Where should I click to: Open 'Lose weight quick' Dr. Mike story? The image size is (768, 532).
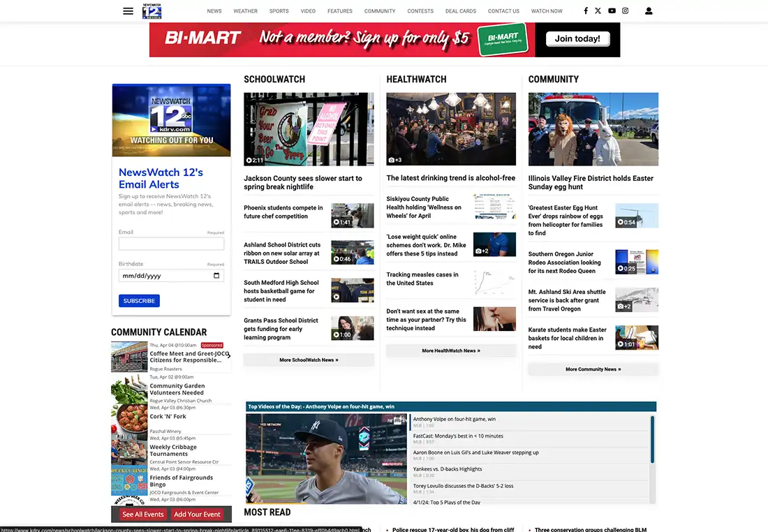(x=426, y=245)
